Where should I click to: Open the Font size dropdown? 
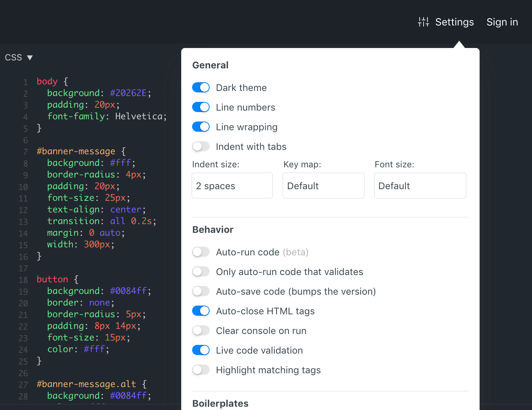(x=420, y=186)
